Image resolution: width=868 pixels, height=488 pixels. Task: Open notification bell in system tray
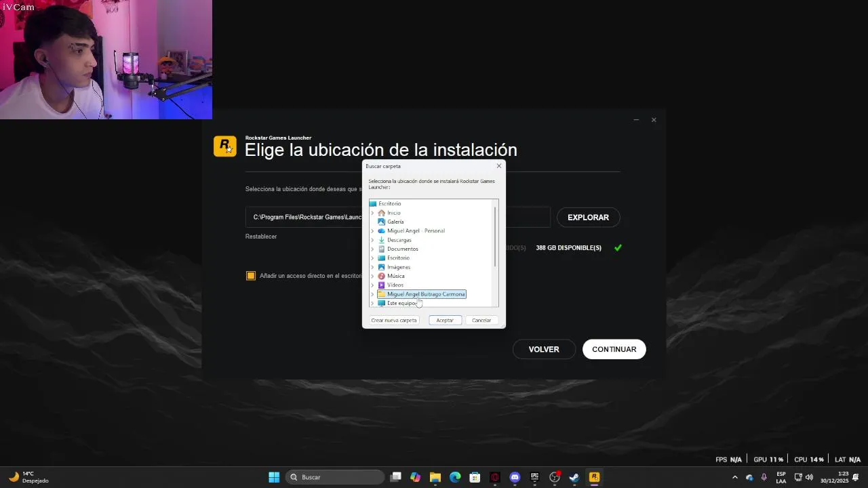click(x=856, y=477)
